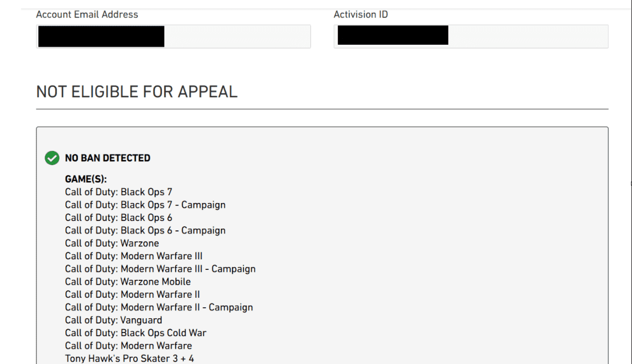Select the Call of Duty: Vanguard entry
Screen dimensions: 632x364
click(114, 320)
